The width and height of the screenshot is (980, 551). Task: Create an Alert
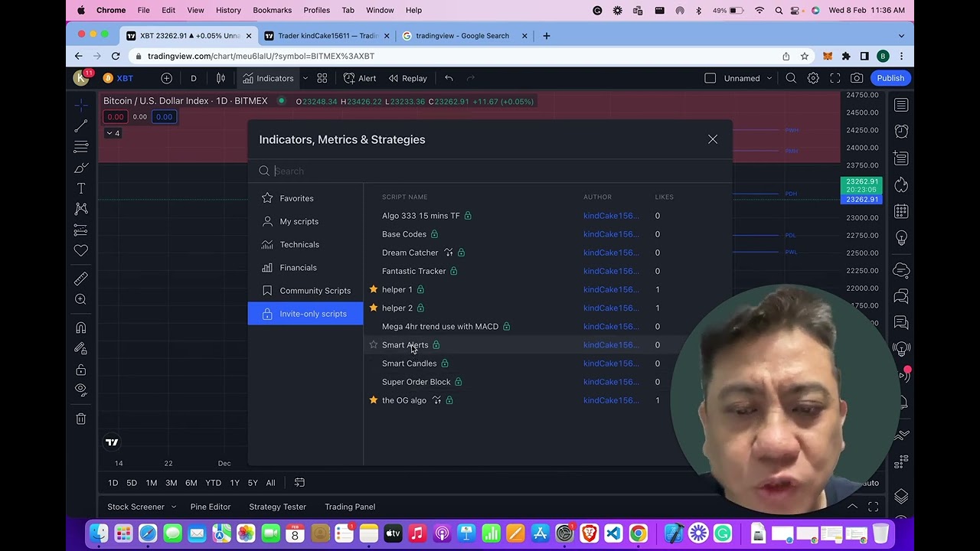coord(360,78)
